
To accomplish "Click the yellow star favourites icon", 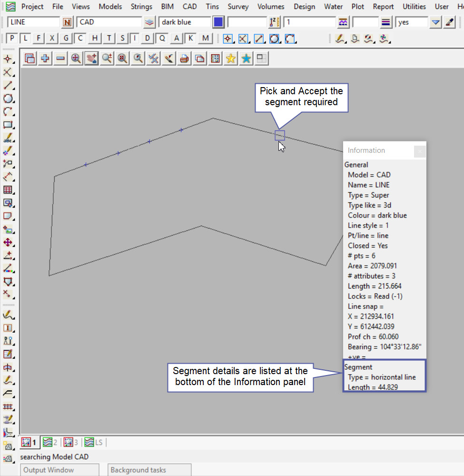I will 231,58.
